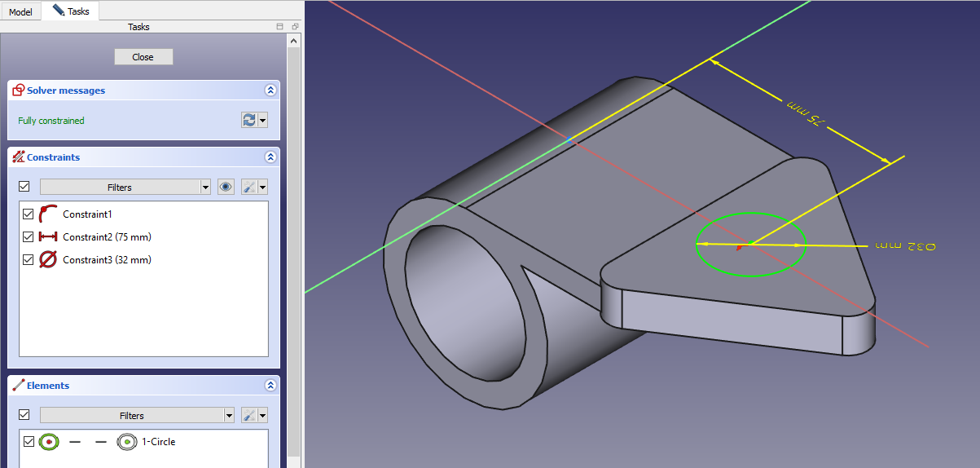Click the Elements settings tool icon
Viewport: 980px width, 468px height.
[250, 416]
